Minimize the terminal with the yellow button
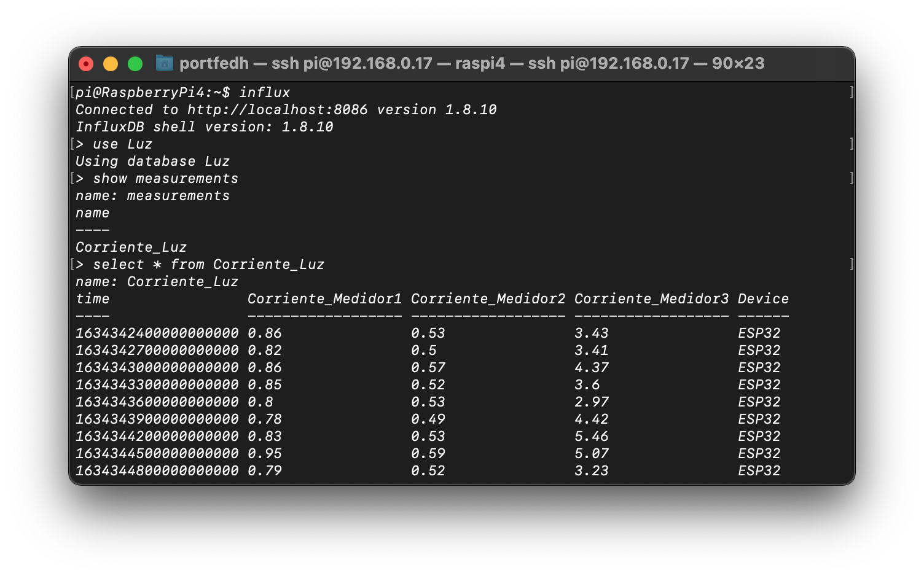The height and width of the screenshot is (576, 924). [111, 64]
